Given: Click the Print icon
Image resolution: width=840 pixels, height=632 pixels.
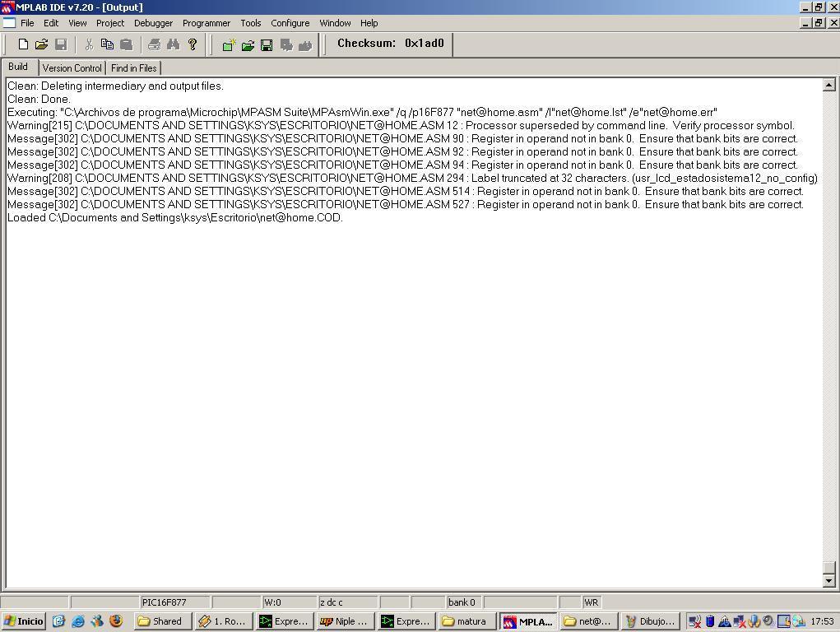Looking at the screenshot, I should point(155,44).
